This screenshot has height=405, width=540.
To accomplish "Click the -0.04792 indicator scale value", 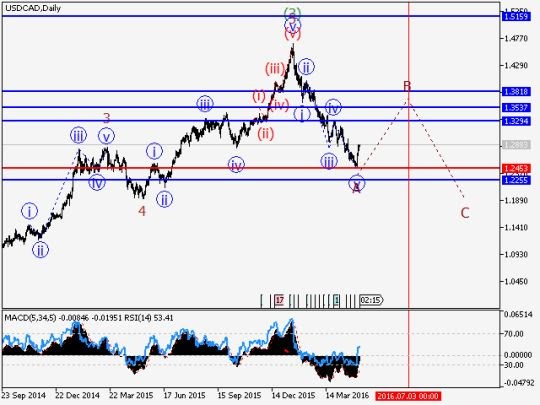I will pyautogui.click(x=519, y=383).
